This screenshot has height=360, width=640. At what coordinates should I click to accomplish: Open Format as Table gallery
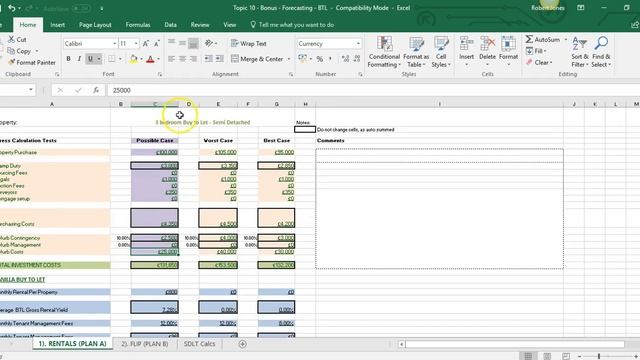pyautogui.click(x=416, y=51)
